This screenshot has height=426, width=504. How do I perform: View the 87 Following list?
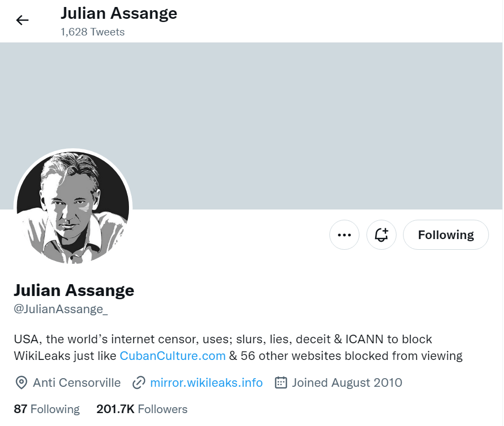click(x=47, y=409)
